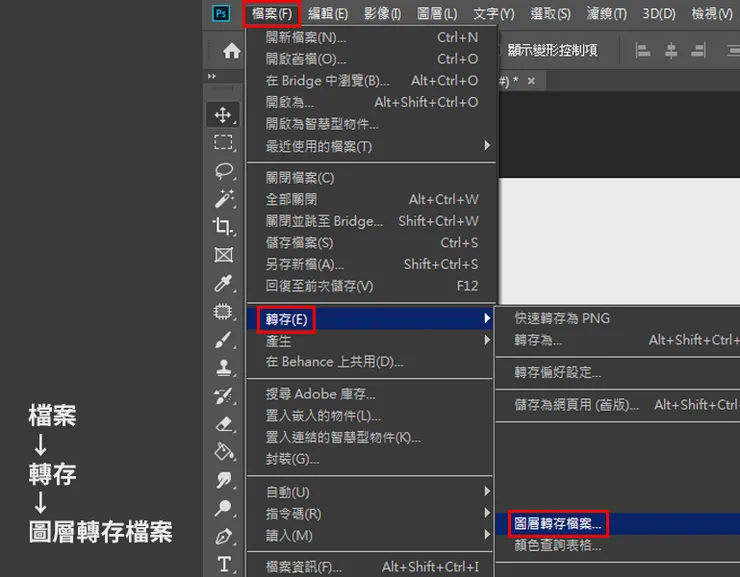Screen dimensions: 740x577
Task: Expand the toolbar with double-arrow icon
Action: (x=211, y=76)
